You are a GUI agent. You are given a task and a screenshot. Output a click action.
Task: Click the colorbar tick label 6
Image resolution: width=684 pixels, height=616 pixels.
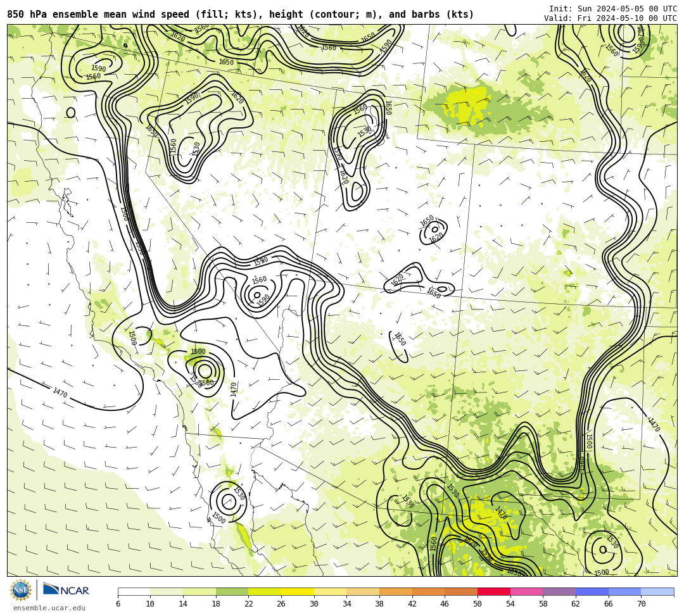[118, 604]
